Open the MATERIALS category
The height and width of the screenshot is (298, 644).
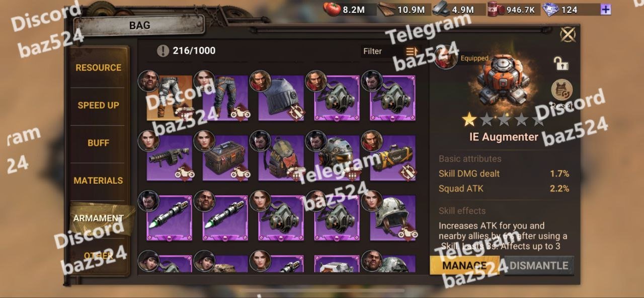tap(99, 180)
